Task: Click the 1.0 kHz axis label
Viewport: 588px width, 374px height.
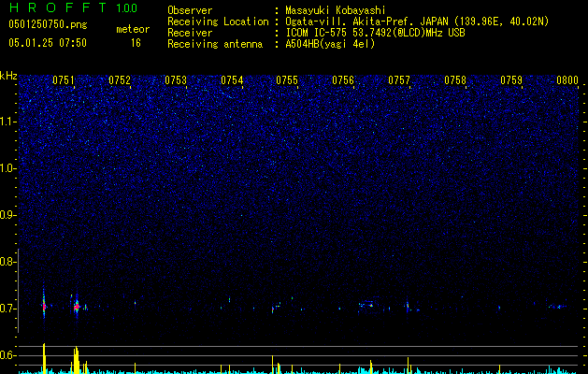Action: [7, 168]
